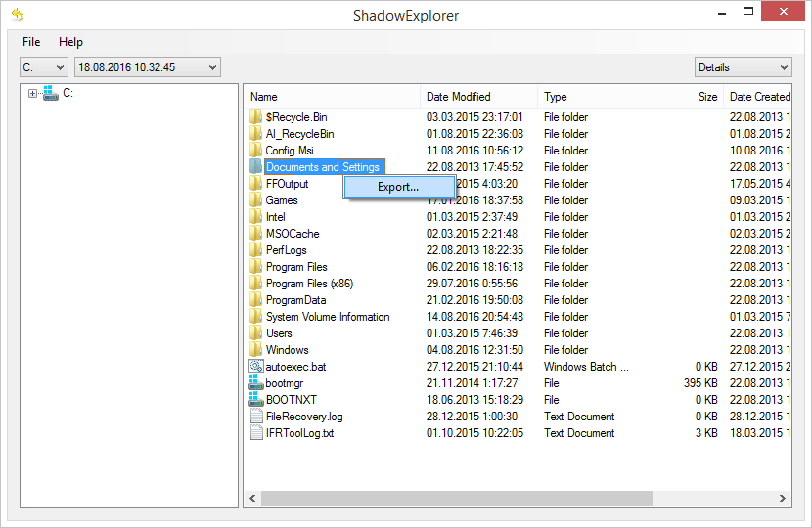Click the $Recycle.Bin folder icon
The width and height of the screenshot is (812, 528).
(x=255, y=117)
